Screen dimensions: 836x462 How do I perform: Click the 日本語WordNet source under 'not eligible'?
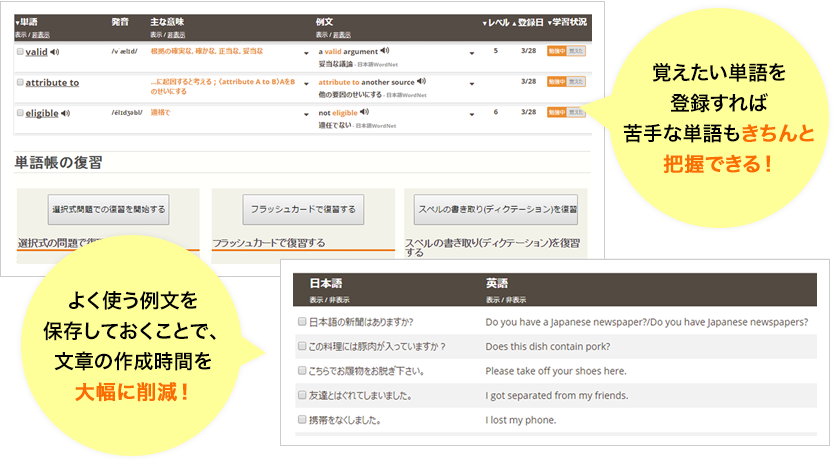(376, 126)
